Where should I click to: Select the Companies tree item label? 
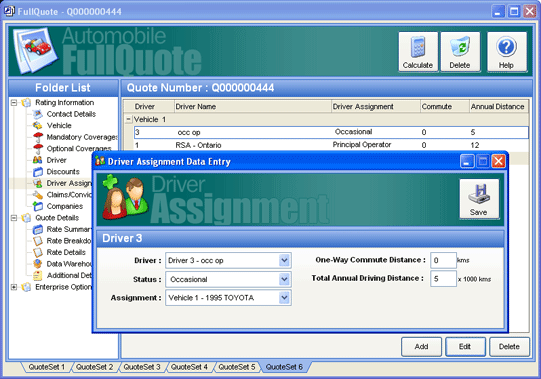tap(65, 206)
